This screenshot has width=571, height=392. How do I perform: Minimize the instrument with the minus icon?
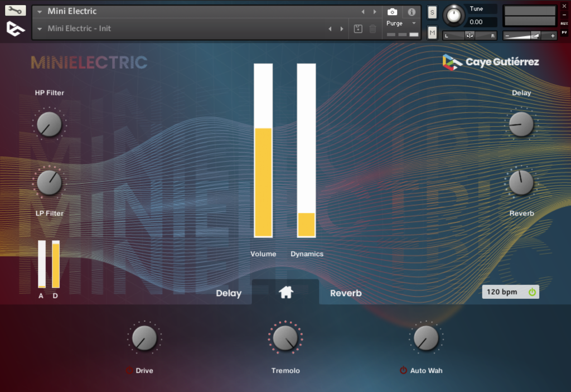(x=564, y=15)
